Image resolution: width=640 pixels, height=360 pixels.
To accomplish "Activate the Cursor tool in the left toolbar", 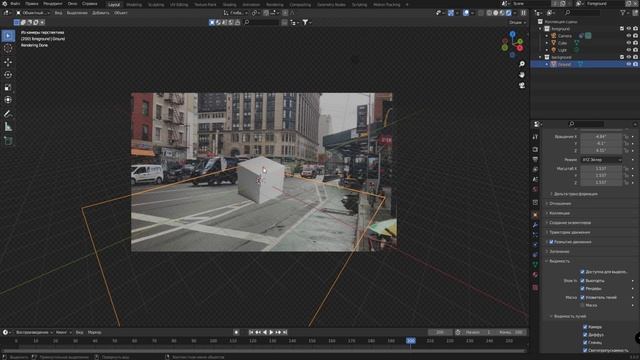I will tap(8, 49).
